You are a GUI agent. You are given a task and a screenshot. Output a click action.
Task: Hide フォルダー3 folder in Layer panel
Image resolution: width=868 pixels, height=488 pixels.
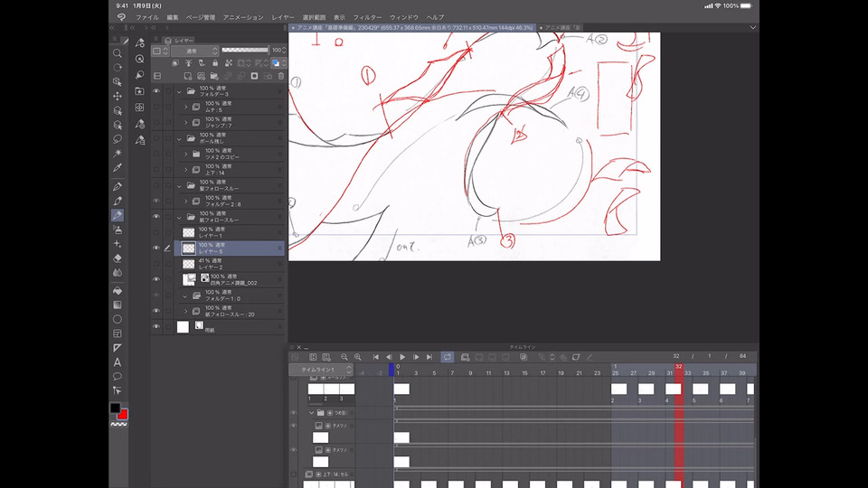156,91
